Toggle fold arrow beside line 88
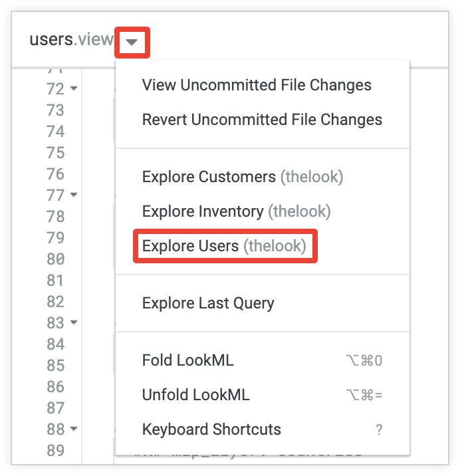Screen dimensions: 460x476 coord(74,429)
